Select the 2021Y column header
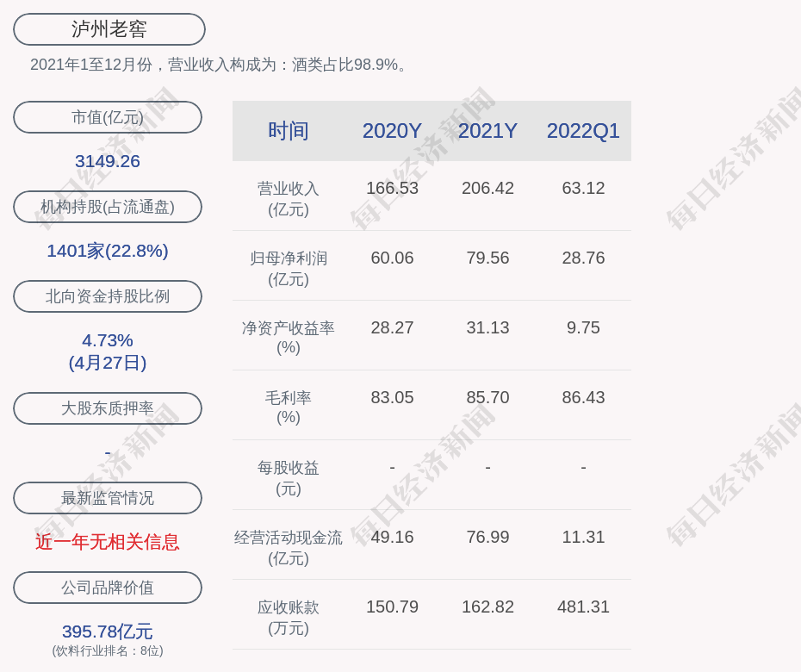The image size is (801, 672). coord(487,131)
